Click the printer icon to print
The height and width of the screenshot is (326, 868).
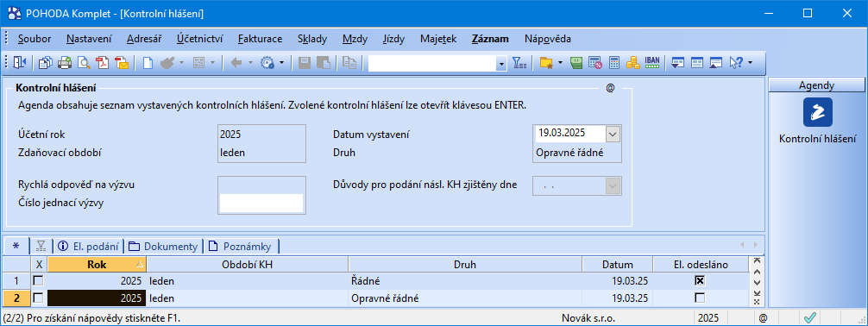point(65,63)
